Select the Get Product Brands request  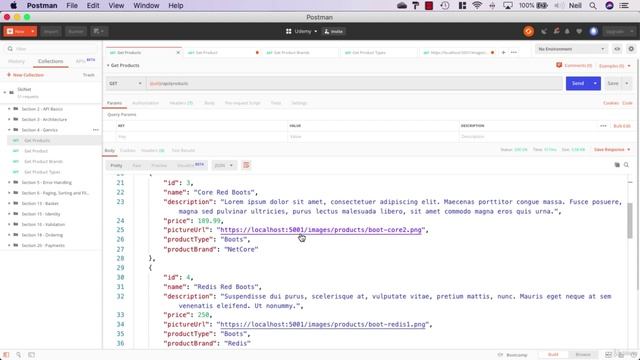coord(43,162)
